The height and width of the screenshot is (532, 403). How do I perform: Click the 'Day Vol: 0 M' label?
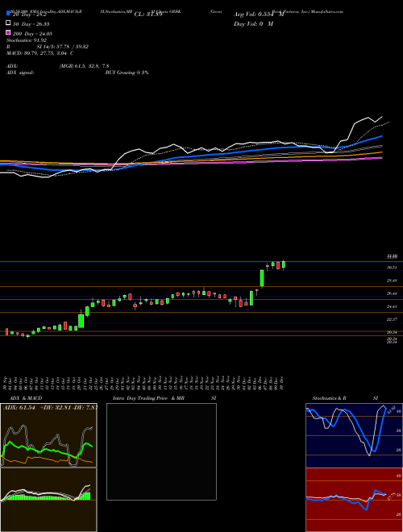[x=253, y=24]
